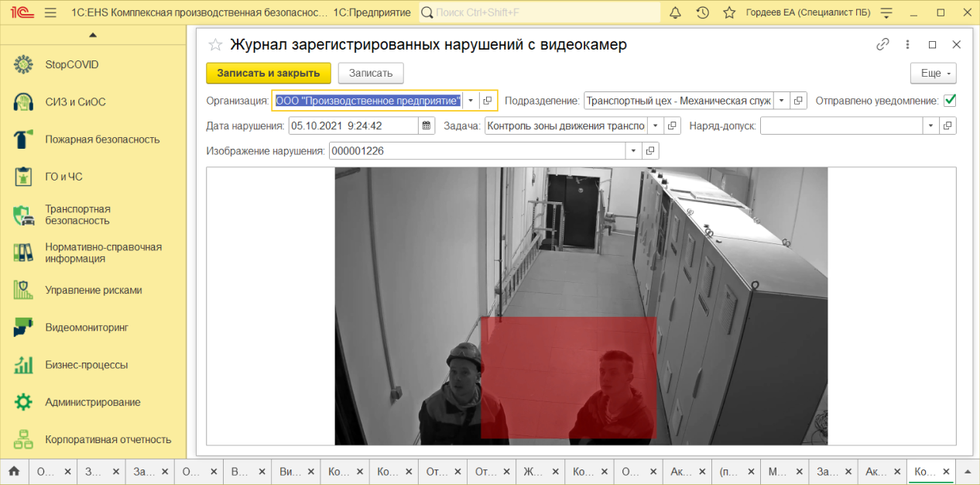Go to Управление рисками section
This screenshot has height=485, width=980.
click(93, 291)
